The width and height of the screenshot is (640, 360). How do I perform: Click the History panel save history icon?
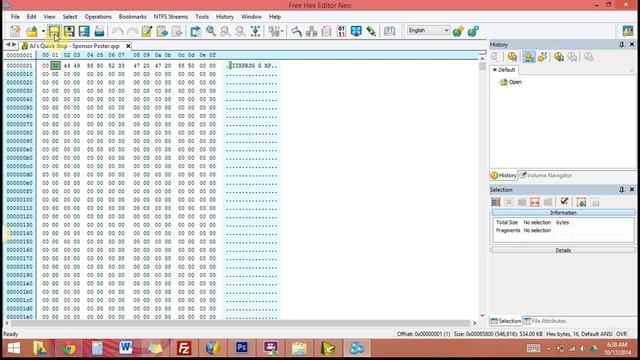point(512,57)
